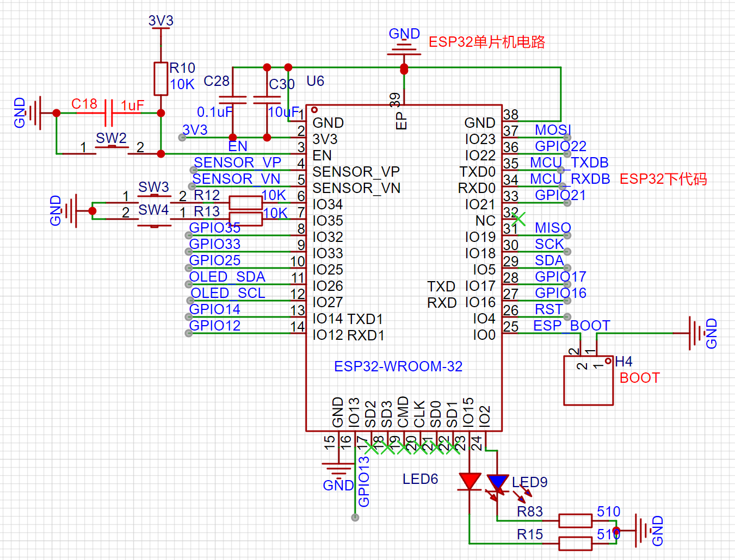Select the MCU_TXDB net label

pyautogui.click(x=569, y=163)
